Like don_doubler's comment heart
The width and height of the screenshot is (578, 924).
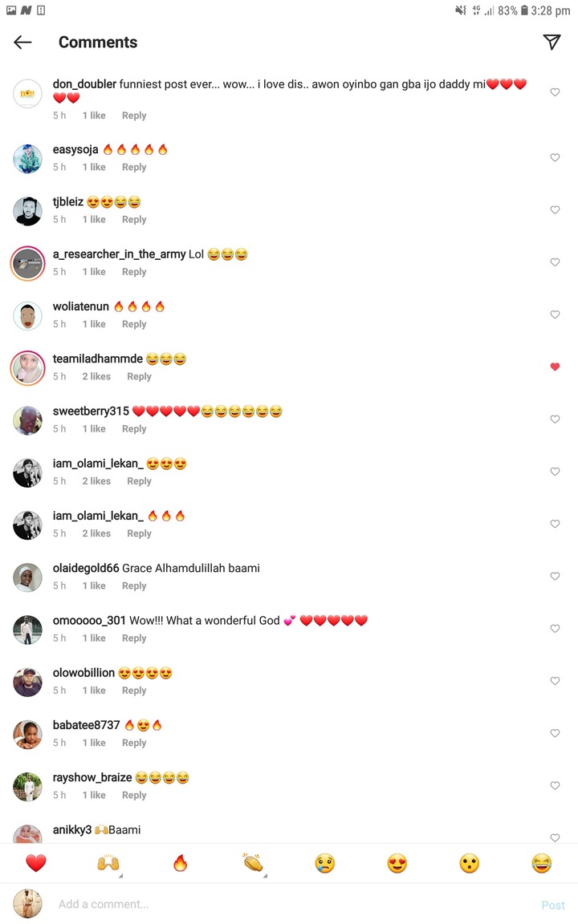(x=555, y=92)
